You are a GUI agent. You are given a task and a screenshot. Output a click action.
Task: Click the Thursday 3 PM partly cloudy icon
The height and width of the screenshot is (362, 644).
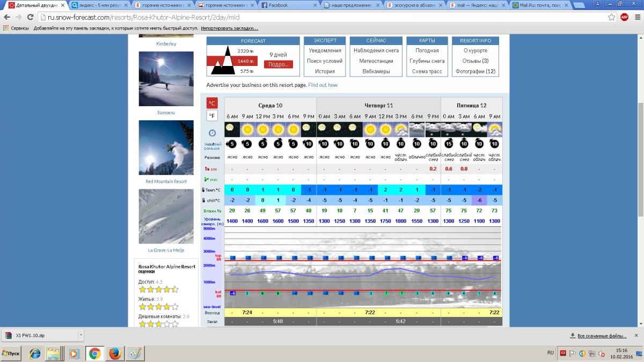[401, 129]
